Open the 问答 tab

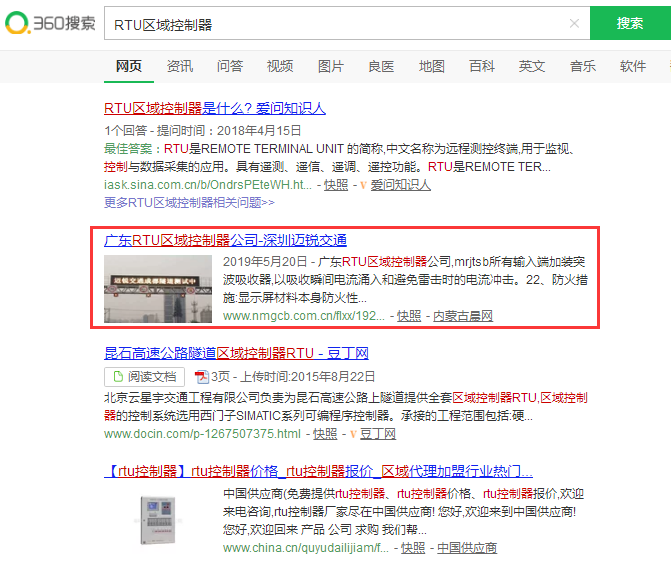pos(230,66)
